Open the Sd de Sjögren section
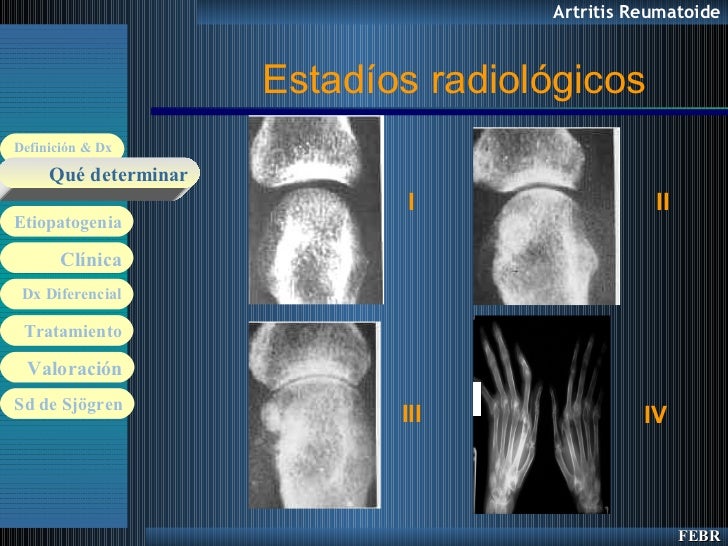Screen dimensions: 728x546 pyautogui.click(x=67, y=404)
